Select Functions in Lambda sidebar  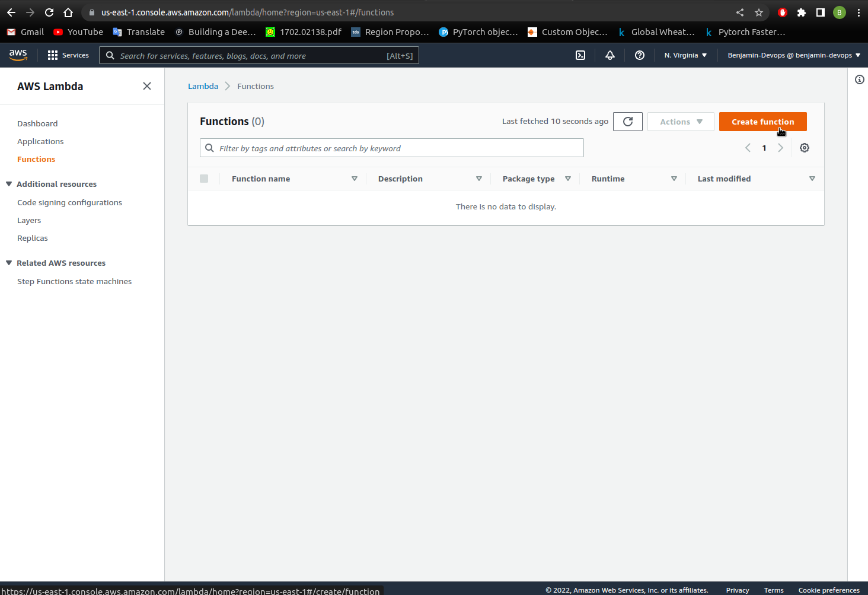point(36,159)
